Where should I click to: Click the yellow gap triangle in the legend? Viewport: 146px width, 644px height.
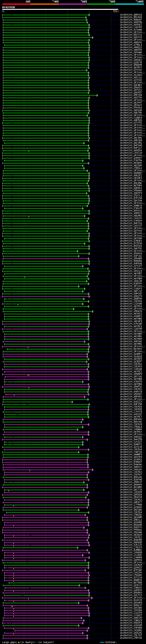19,642
